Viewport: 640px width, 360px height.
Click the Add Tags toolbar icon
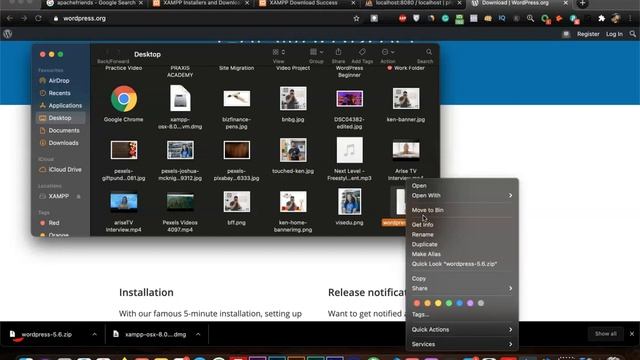tap(362, 52)
